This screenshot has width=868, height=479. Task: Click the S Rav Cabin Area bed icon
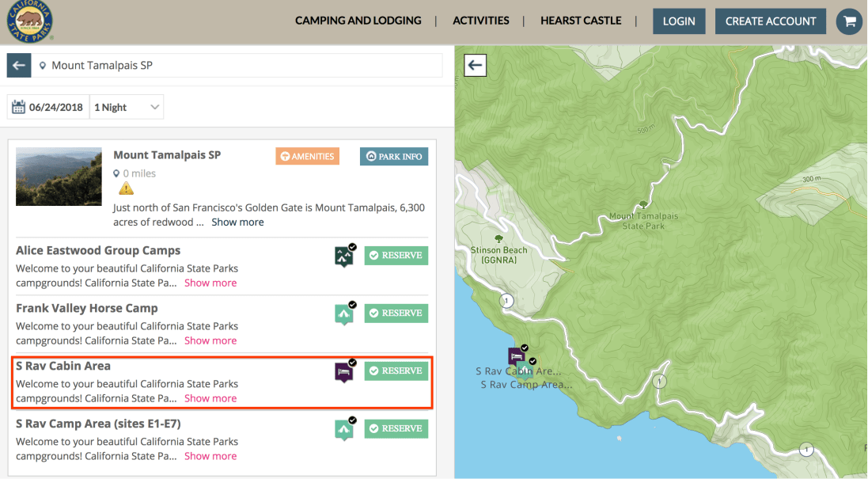point(344,371)
